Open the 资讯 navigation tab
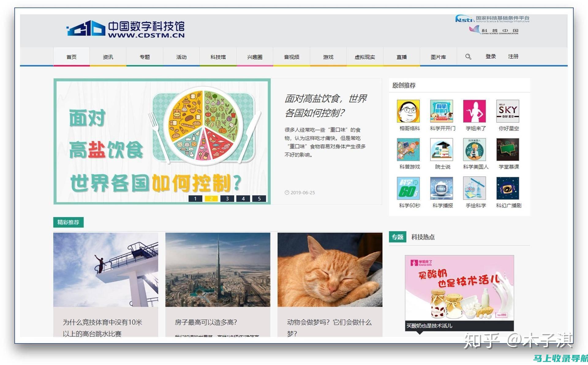Viewport: 588px width, 365px height. 108,57
